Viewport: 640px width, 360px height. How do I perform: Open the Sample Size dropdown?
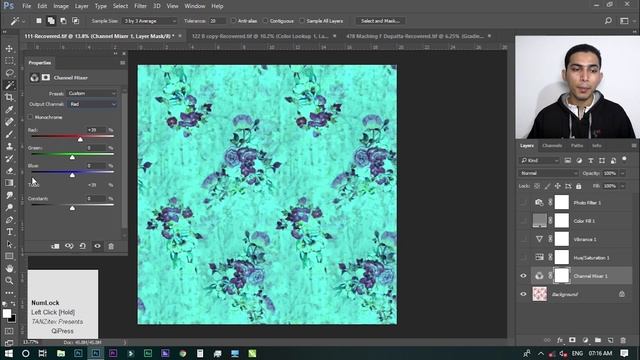tap(150, 21)
